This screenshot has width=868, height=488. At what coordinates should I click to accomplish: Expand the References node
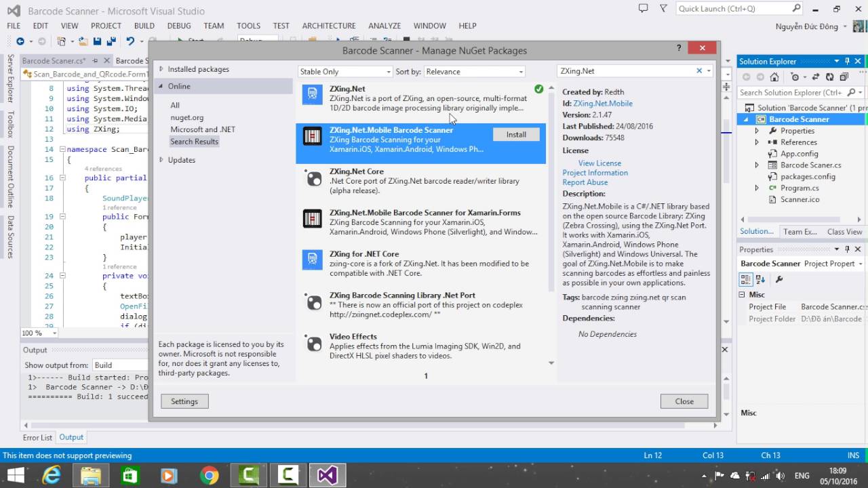point(757,142)
